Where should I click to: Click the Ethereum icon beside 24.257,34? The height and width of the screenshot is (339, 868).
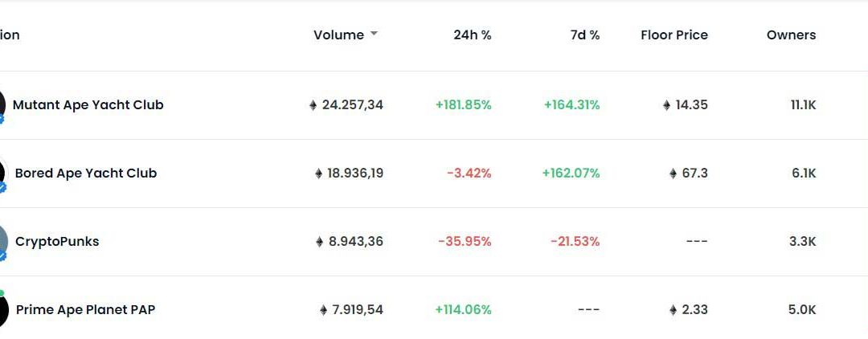pos(313,105)
